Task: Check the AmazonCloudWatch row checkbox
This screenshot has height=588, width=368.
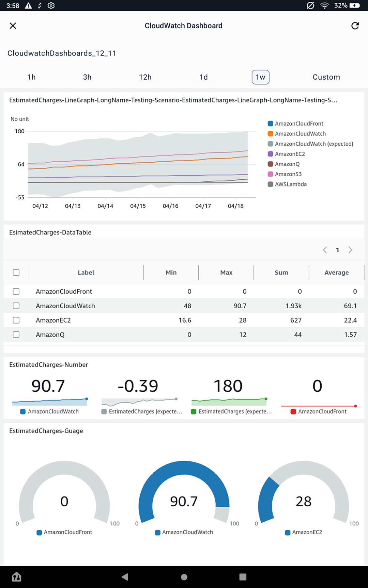Action: point(16,306)
